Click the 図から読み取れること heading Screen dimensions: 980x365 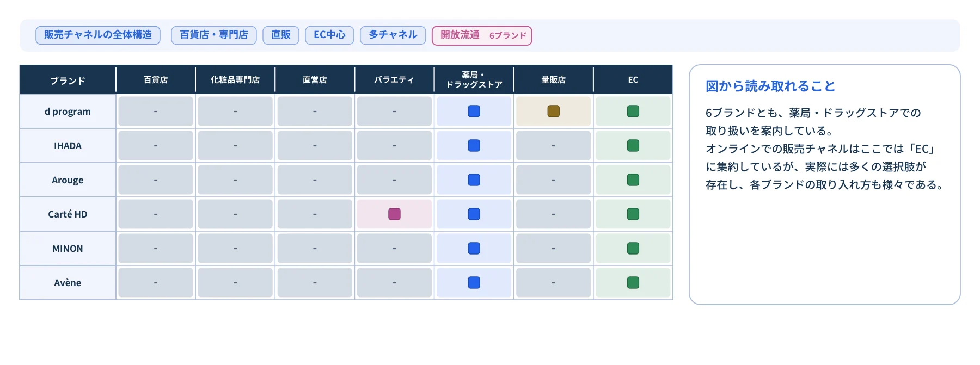point(770,86)
